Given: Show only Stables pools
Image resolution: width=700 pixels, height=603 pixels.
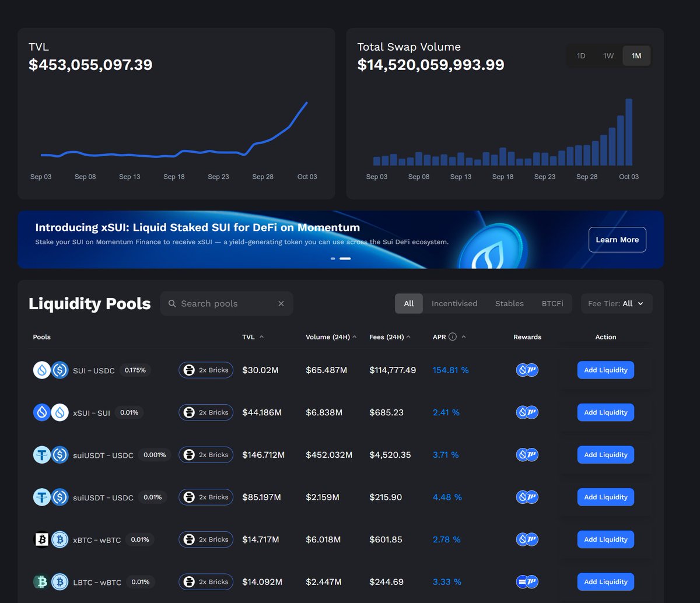Looking at the screenshot, I should point(509,304).
